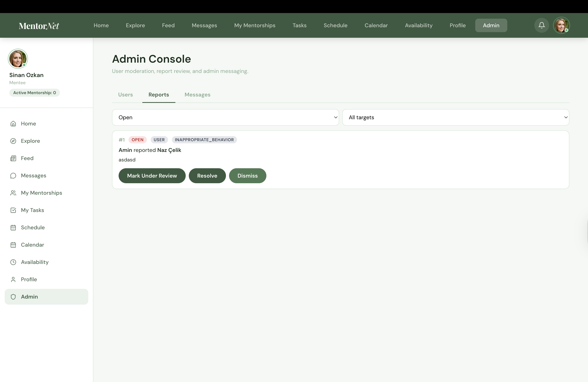Click the MentorNet logo
588x382 pixels.
tap(39, 26)
